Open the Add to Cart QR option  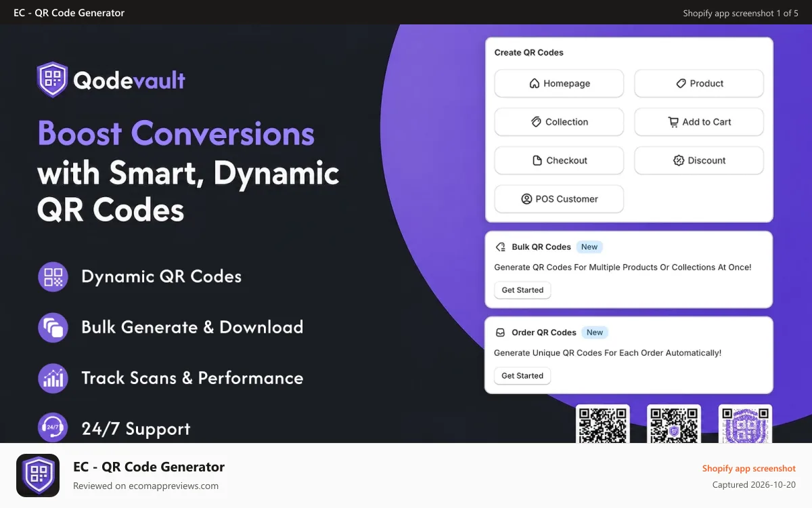[699, 122]
